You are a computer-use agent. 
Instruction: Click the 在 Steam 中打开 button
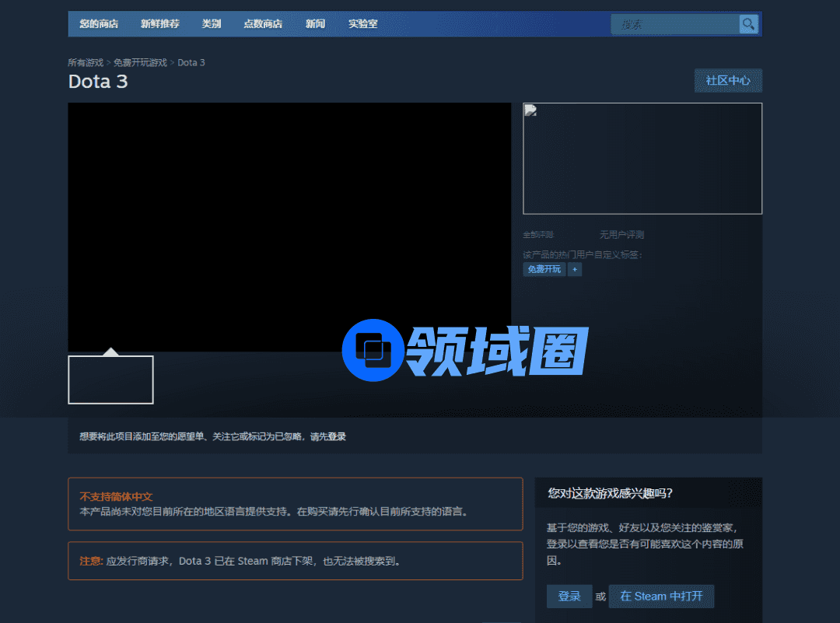pos(661,597)
